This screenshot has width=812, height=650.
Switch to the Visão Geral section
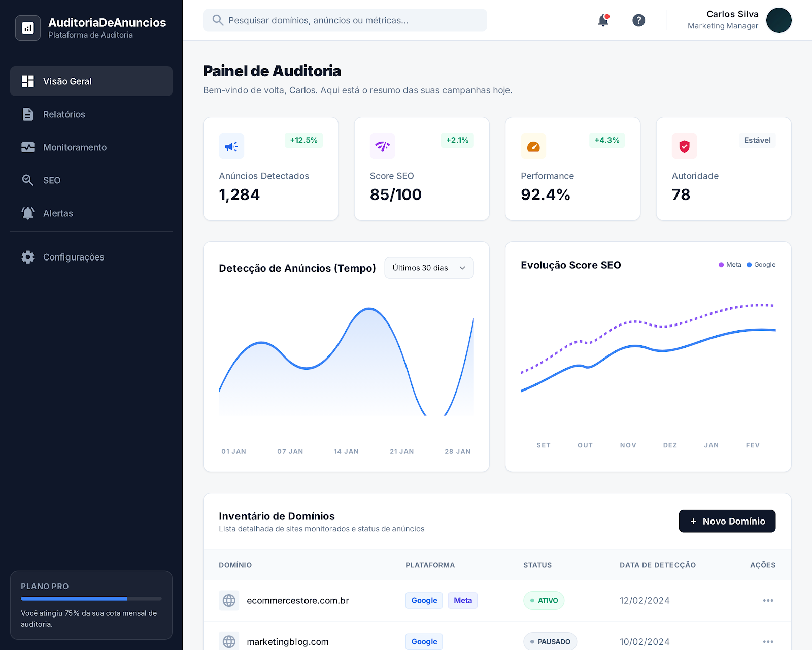[x=67, y=81]
